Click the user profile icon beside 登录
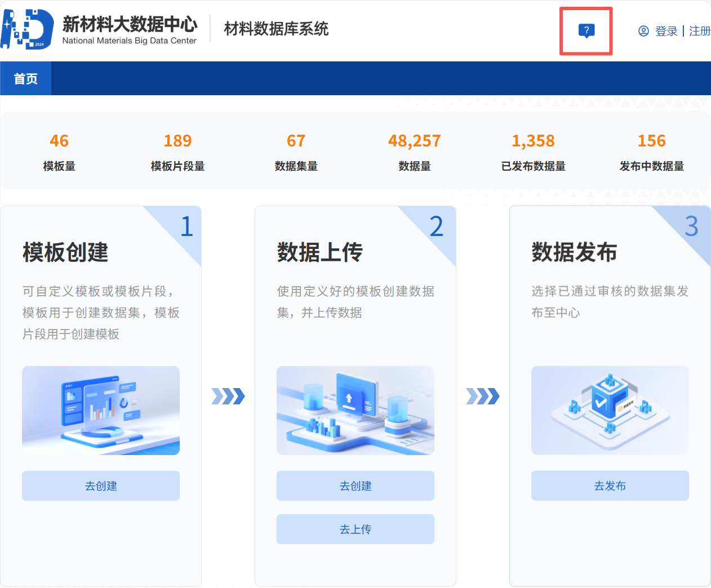This screenshot has height=588, width=711. (643, 31)
